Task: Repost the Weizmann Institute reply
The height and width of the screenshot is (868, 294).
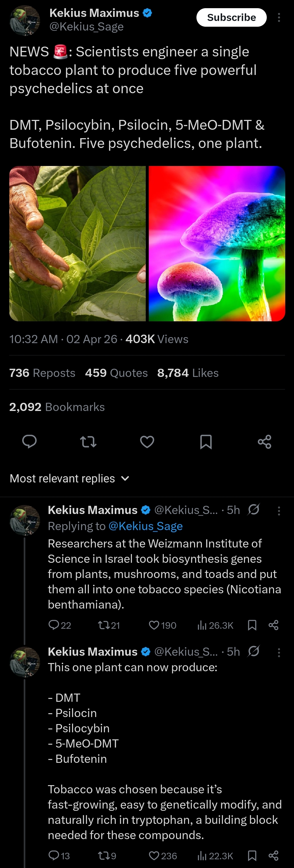Action: (x=103, y=625)
